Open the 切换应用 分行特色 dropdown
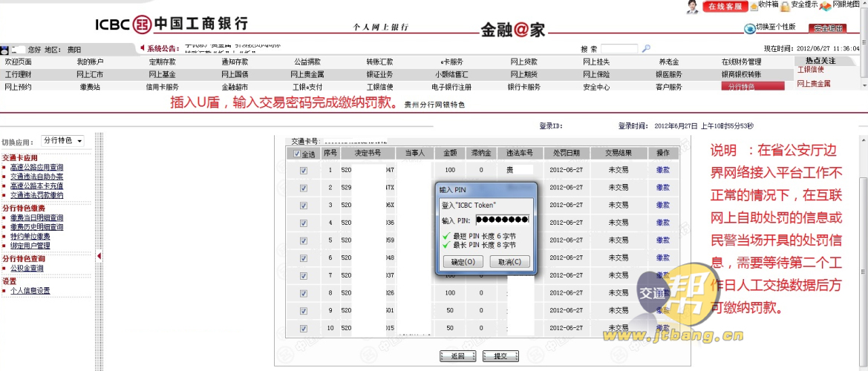 click(62, 141)
